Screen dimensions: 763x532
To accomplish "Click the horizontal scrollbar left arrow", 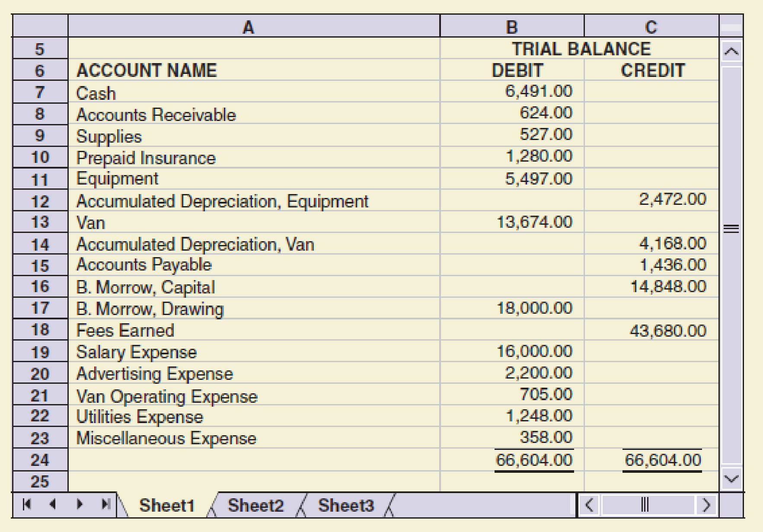I will coord(590,505).
